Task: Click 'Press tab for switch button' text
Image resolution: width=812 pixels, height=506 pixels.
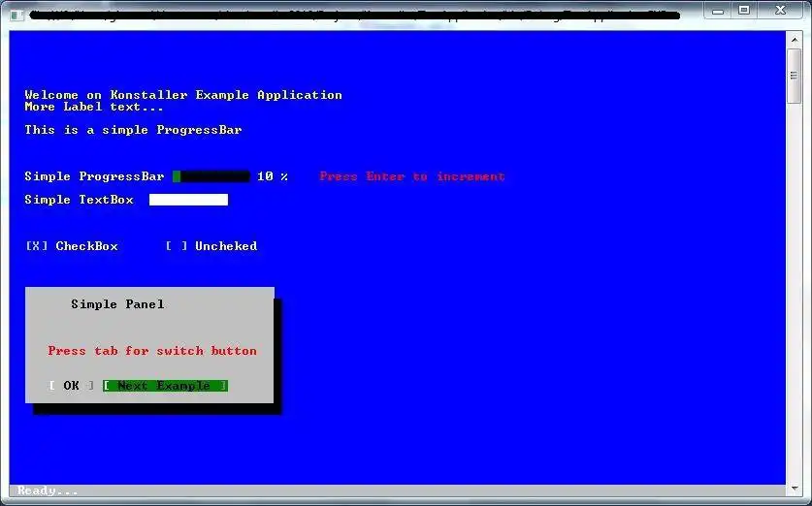Action: tap(152, 351)
